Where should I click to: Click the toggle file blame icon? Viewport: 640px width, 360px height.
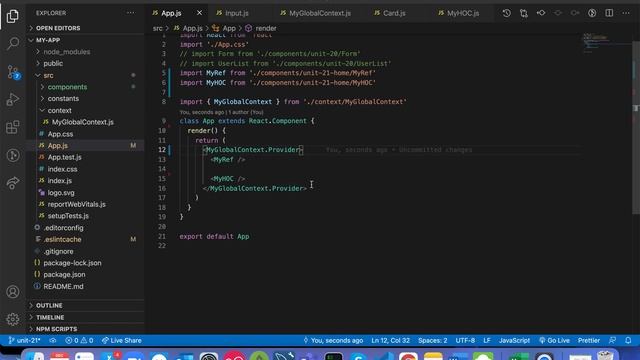(592, 13)
